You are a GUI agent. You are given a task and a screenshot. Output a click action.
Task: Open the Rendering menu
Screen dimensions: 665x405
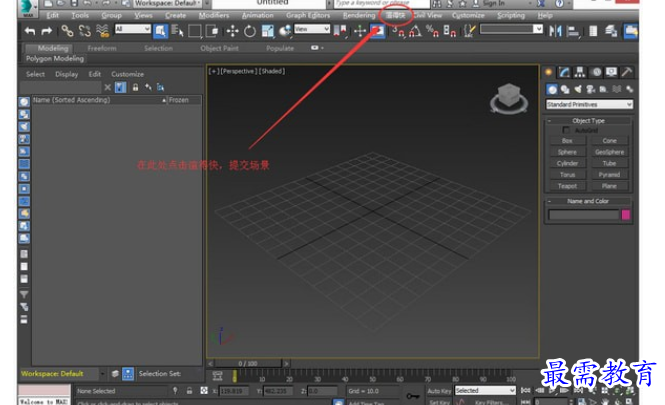pos(358,16)
